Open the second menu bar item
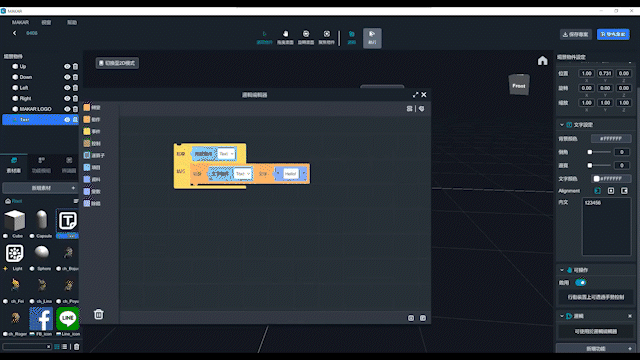Screen dimensions: 640x360 (46, 22)
